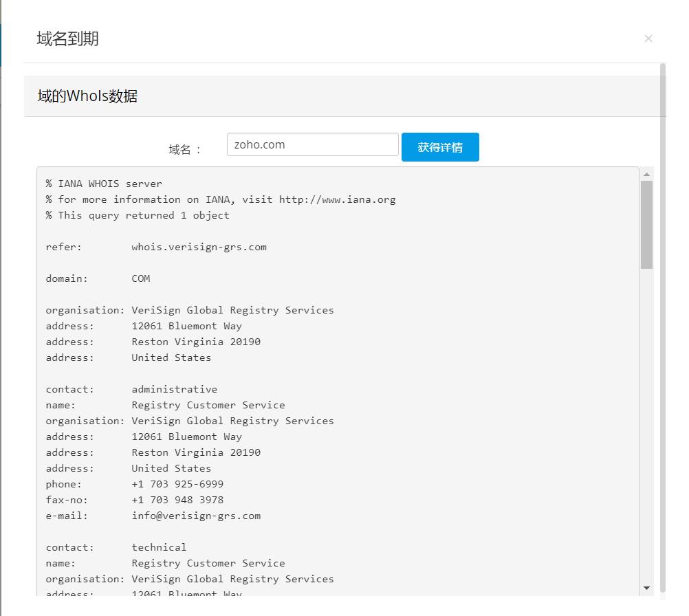Image resolution: width=689 pixels, height=616 pixels.
Task: Click the 'refer:' label
Action: (64, 247)
